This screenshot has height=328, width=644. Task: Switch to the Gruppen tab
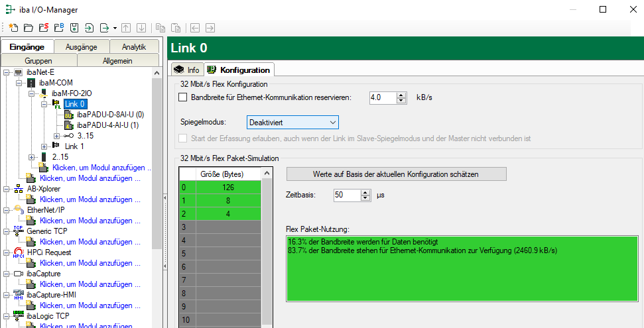pyautogui.click(x=38, y=61)
